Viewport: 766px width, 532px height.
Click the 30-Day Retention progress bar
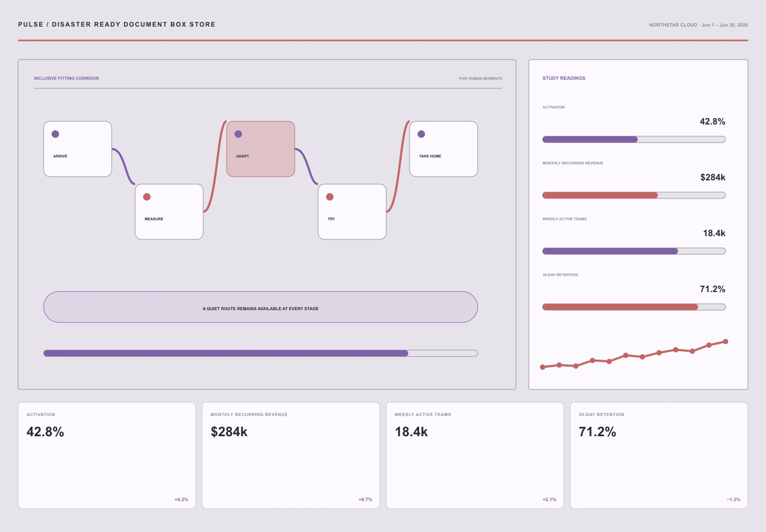(634, 307)
